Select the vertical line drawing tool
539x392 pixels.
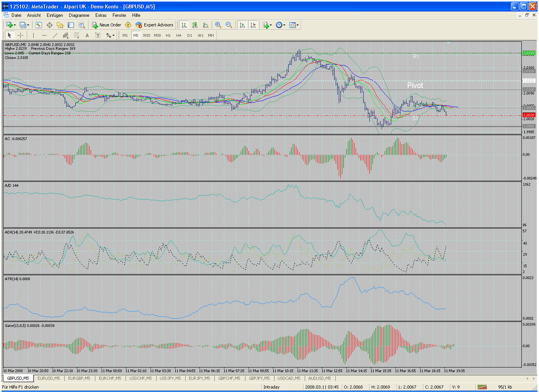point(34,35)
